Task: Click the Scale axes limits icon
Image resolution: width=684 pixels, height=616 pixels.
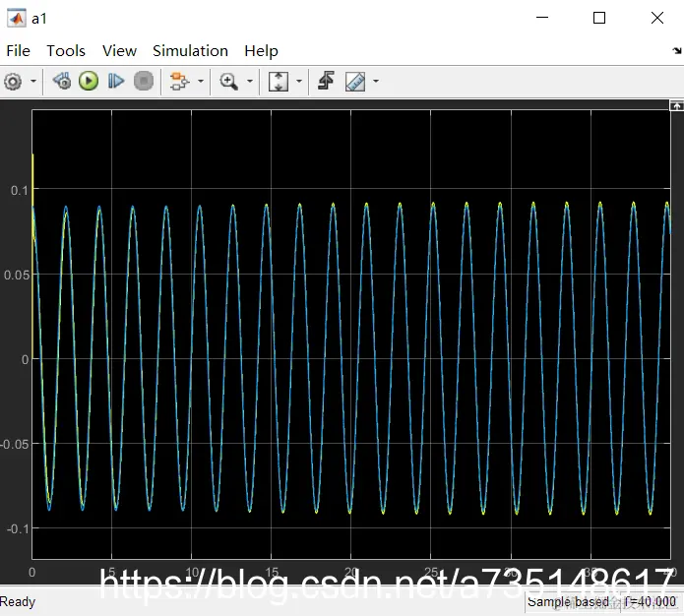Action: coord(279,81)
